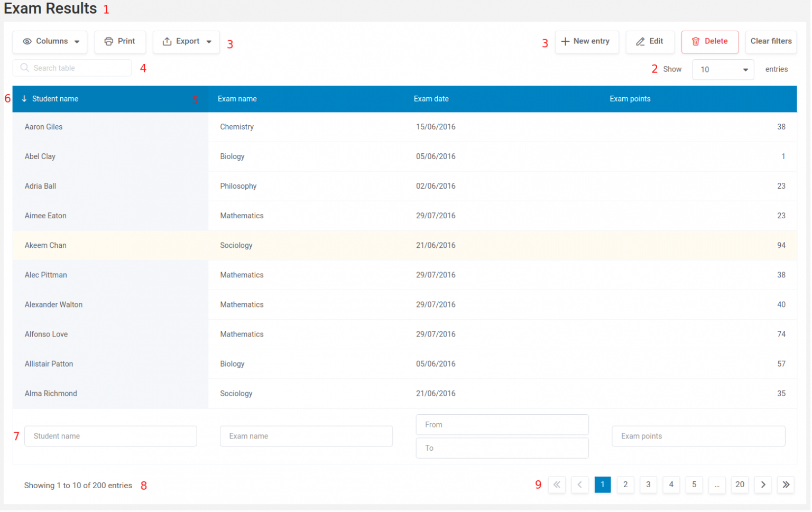Toggle sorting on the Exam name column

coord(237,99)
